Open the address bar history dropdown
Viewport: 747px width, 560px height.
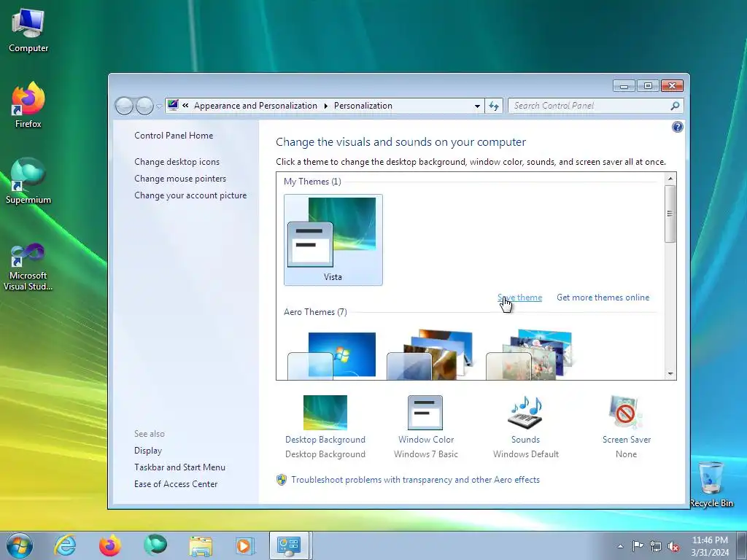click(x=477, y=106)
